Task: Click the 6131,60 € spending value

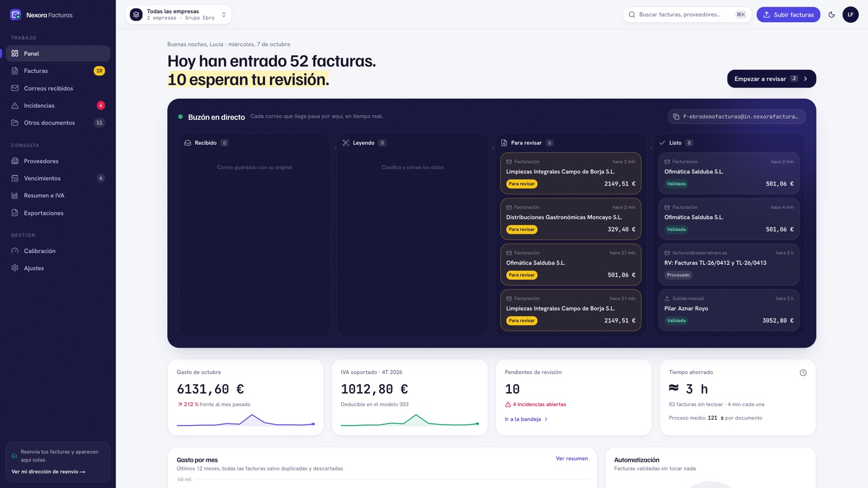Action: point(210,389)
